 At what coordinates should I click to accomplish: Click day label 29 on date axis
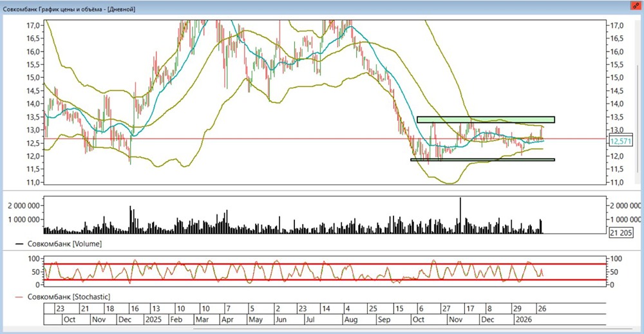coord(518,308)
